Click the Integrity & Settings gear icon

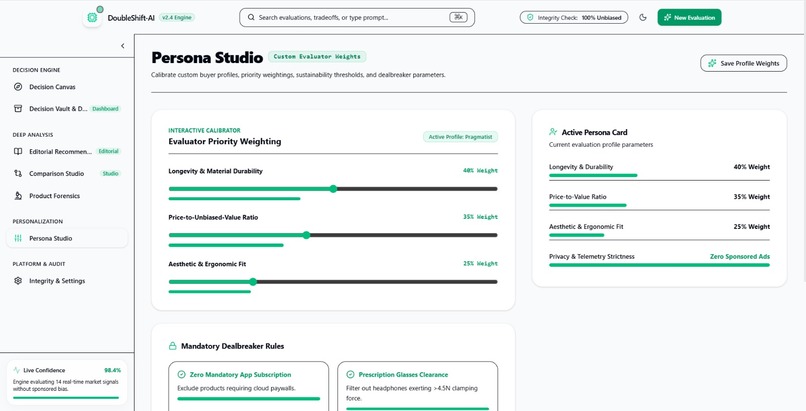pyautogui.click(x=18, y=281)
